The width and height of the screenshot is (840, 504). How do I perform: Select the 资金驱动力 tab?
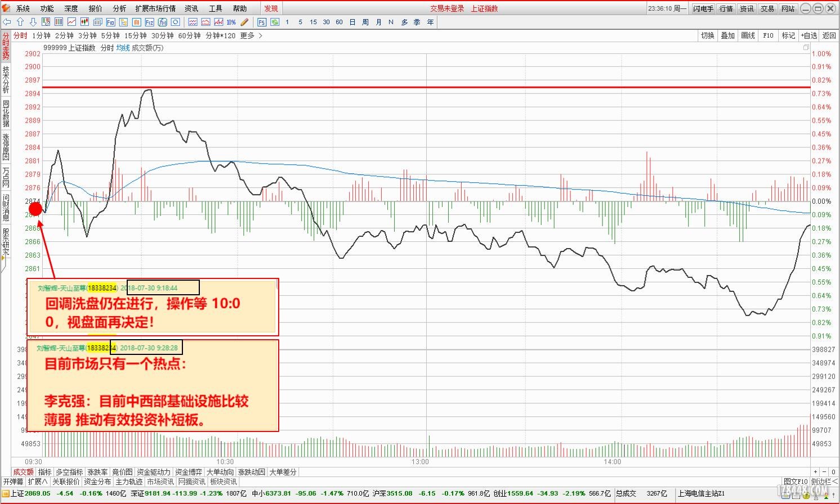coord(154,472)
